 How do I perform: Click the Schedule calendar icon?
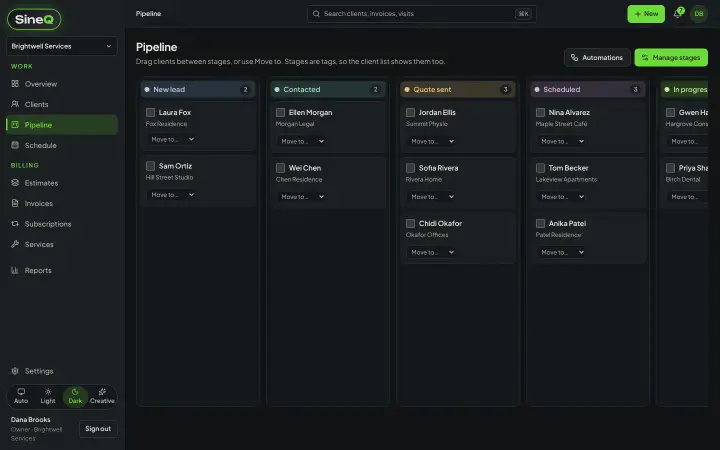pos(15,145)
